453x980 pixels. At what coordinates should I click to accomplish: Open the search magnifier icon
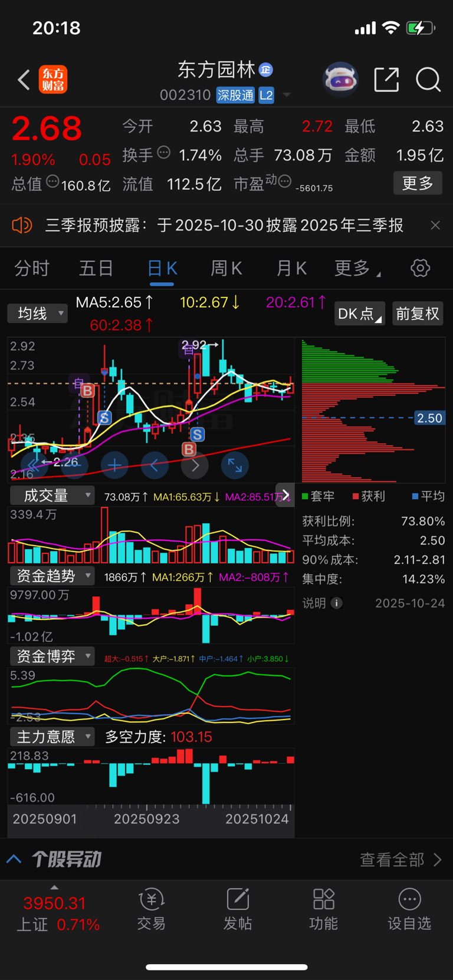428,80
